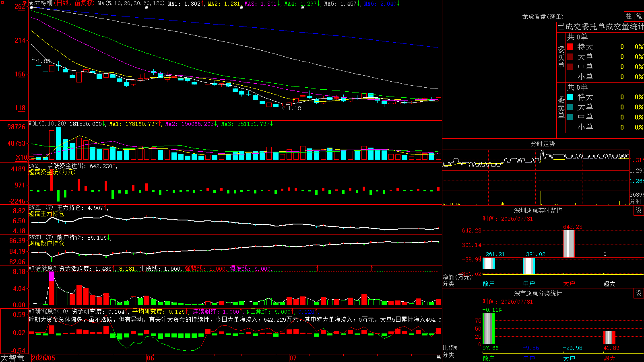
Task: Select the 07 month marker on time axis
Action: (293, 358)
